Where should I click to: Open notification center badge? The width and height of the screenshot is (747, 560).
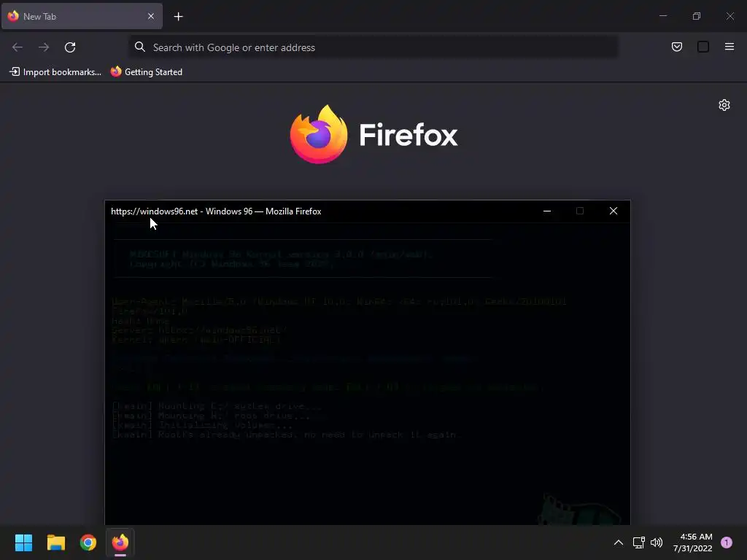727,542
